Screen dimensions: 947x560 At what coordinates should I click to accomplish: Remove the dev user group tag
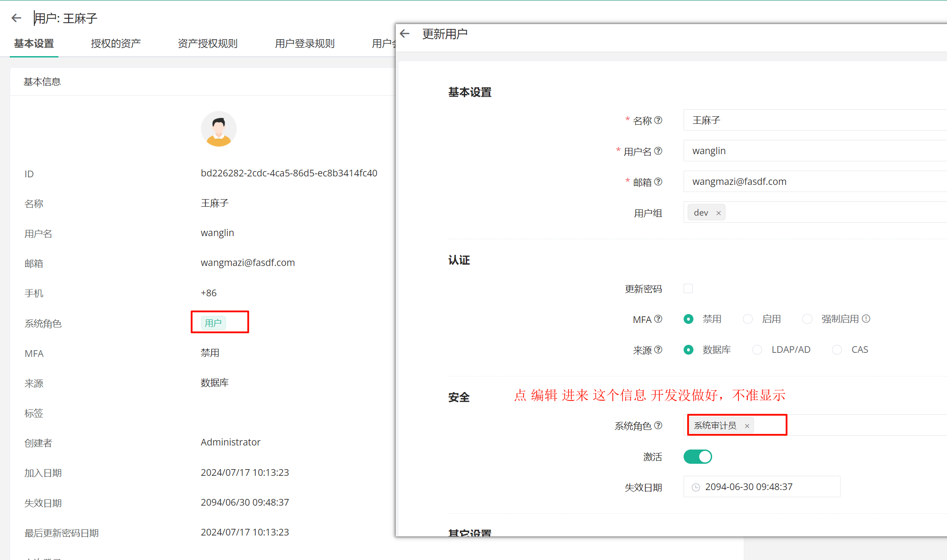click(x=718, y=213)
